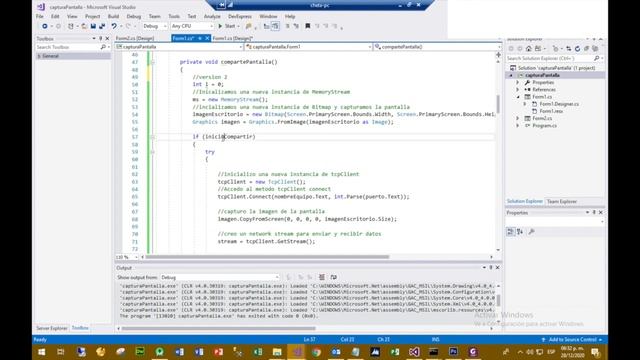Click the Save file toolbar icon
Image resolution: width=640 pixels, height=360 pixels.
click(93, 26)
